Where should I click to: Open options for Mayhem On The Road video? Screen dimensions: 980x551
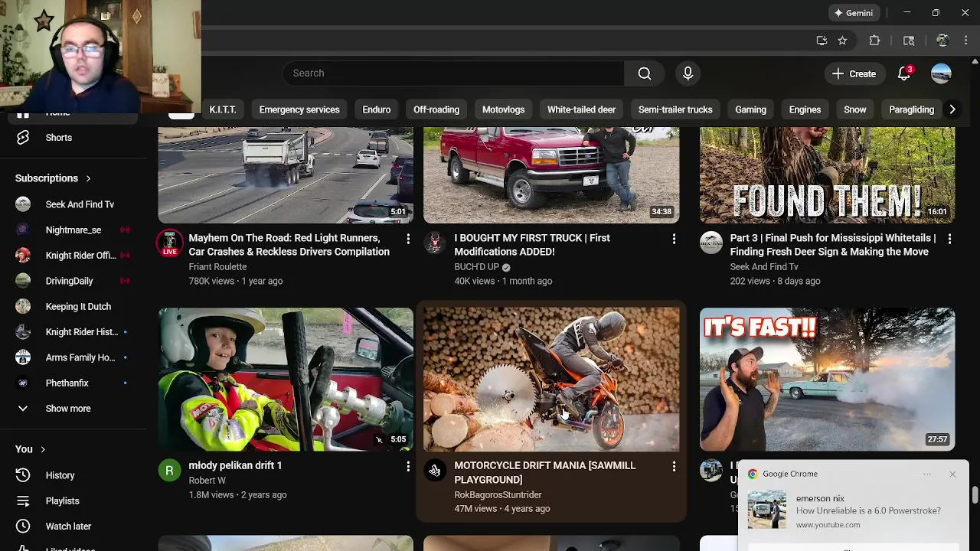(x=408, y=239)
